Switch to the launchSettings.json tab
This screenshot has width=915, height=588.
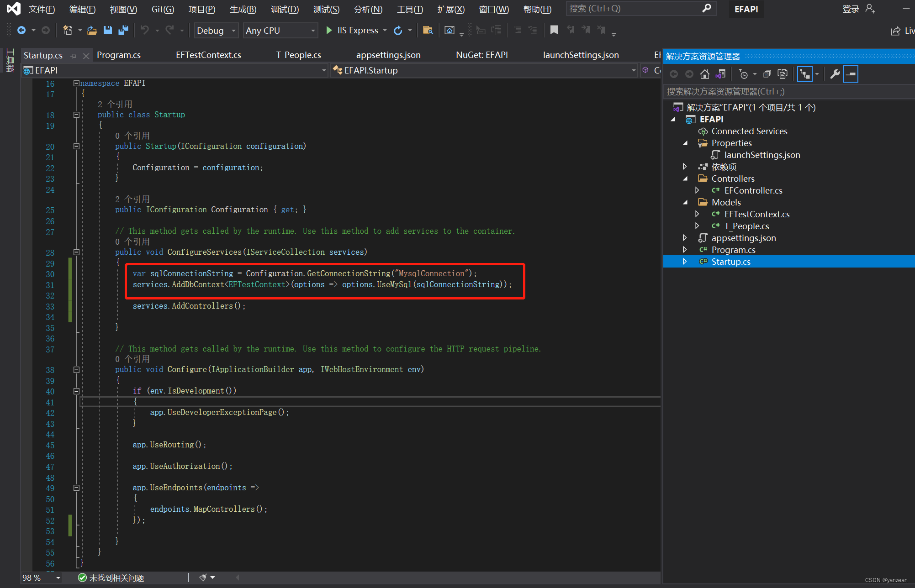[x=581, y=55]
